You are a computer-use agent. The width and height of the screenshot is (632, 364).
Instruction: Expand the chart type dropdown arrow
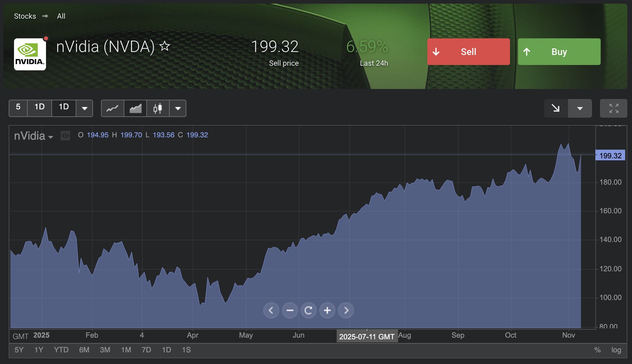[178, 108]
